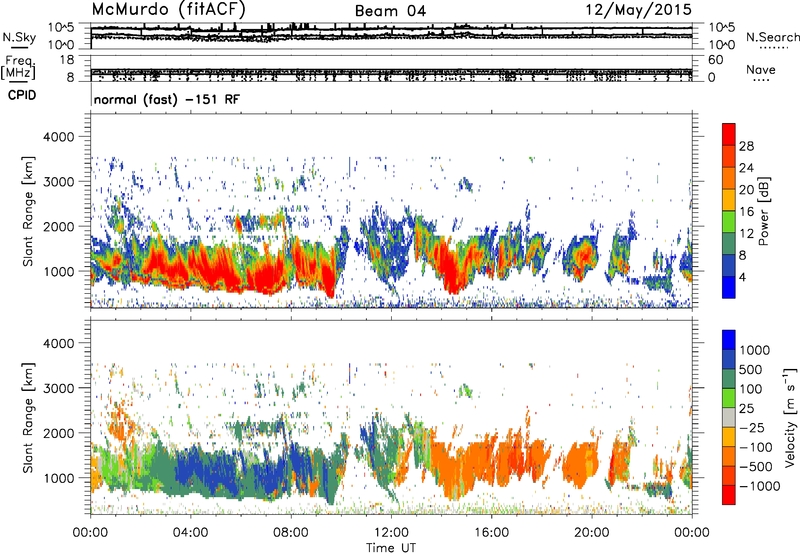Click the 24 tick on Power colorbar
The width and height of the screenshot is (800, 554).
[746, 168]
